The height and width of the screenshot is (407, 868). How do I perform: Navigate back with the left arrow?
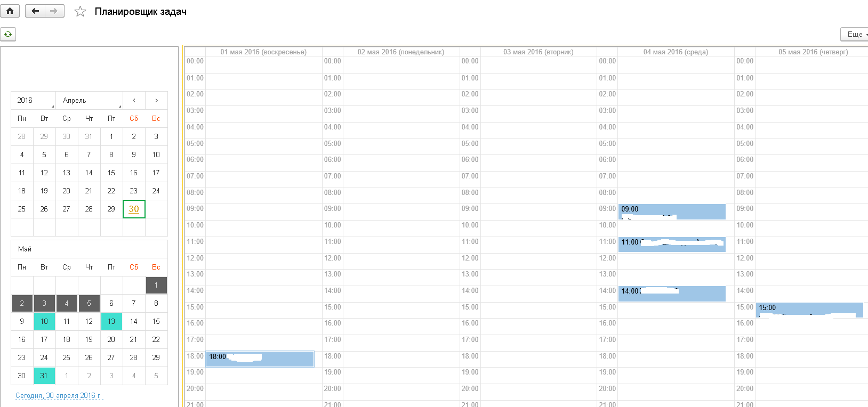point(35,11)
